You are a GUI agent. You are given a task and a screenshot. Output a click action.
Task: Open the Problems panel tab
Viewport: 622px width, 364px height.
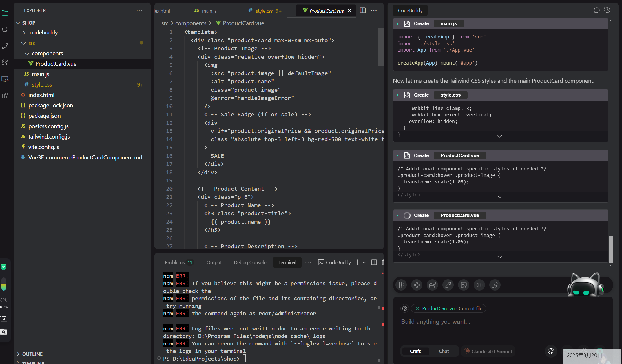click(178, 262)
